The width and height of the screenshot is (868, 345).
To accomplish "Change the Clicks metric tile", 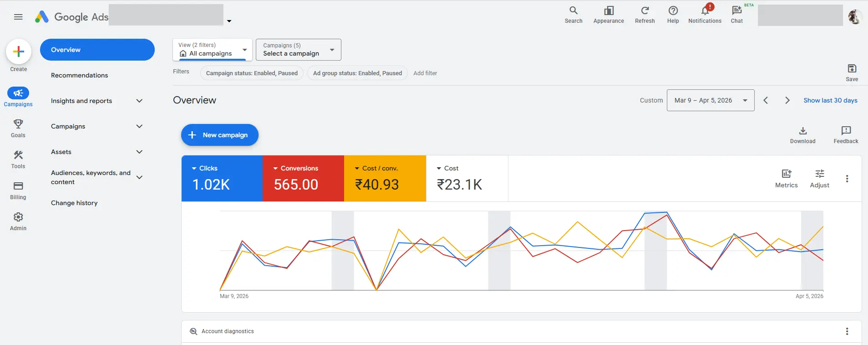I will [x=222, y=178].
